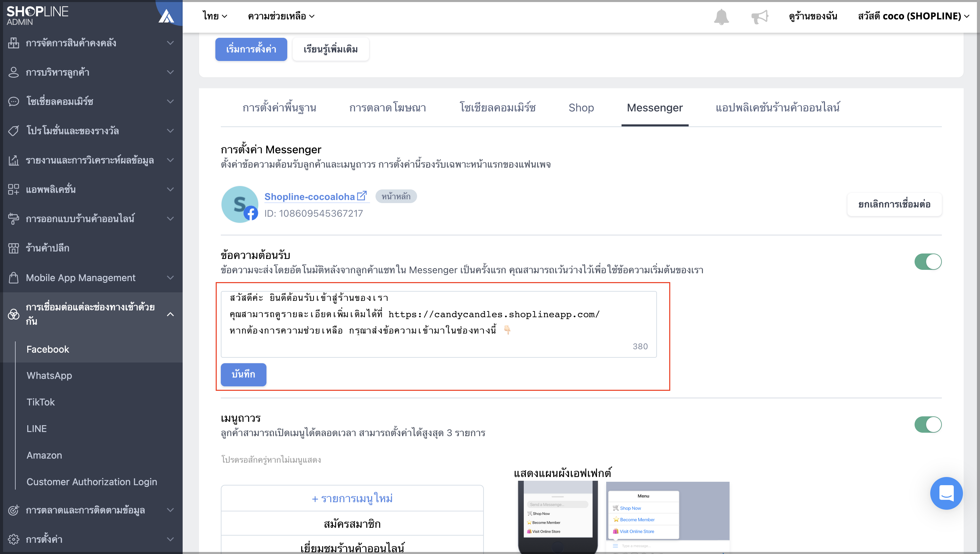Open the announcements megaphone icon

point(760,16)
